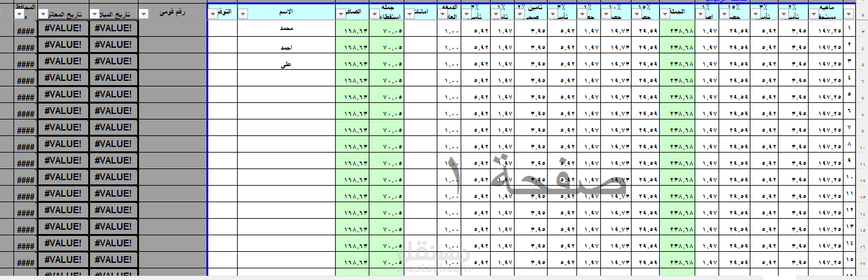
Task: Open filter dropdown for تاريخ المعاش column
Action: tap(42, 14)
